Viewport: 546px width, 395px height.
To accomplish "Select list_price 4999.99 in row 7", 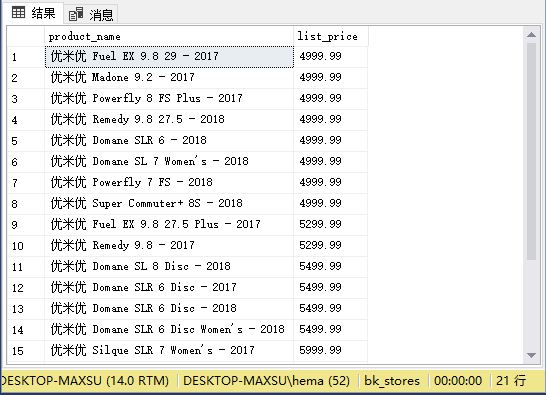I will [330, 183].
